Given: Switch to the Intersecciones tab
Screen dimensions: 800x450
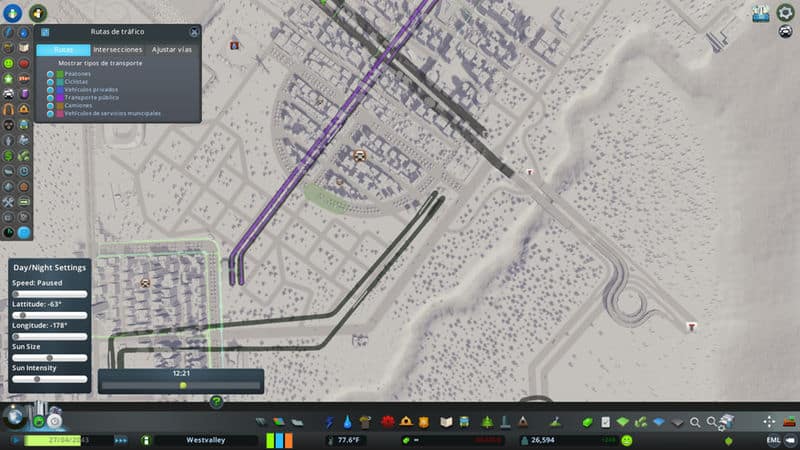Looking at the screenshot, I should coord(117,49).
